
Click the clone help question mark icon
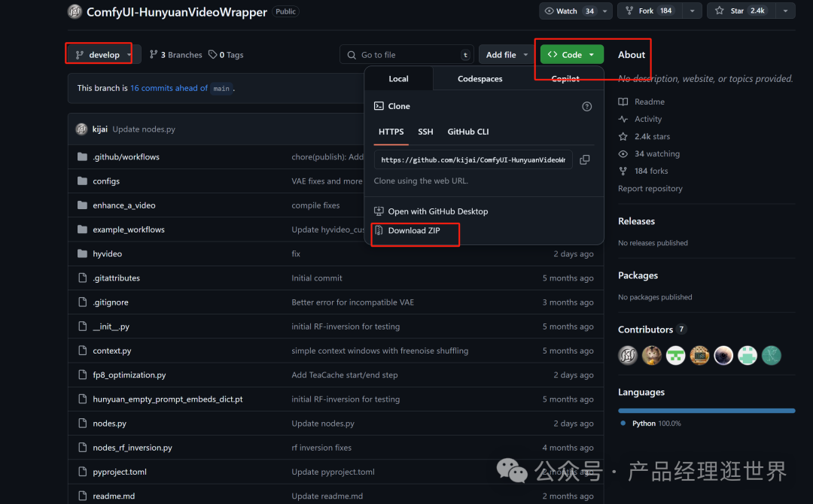(x=586, y=106)
